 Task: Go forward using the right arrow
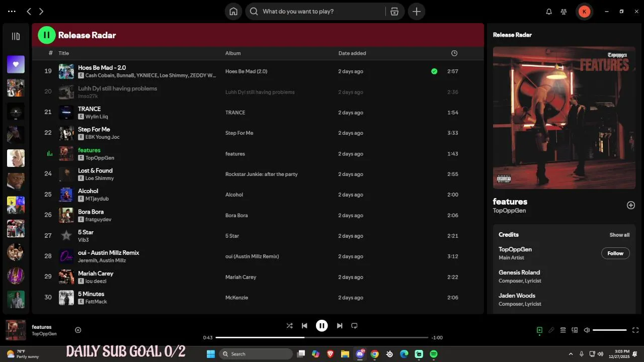pos(41,11)
